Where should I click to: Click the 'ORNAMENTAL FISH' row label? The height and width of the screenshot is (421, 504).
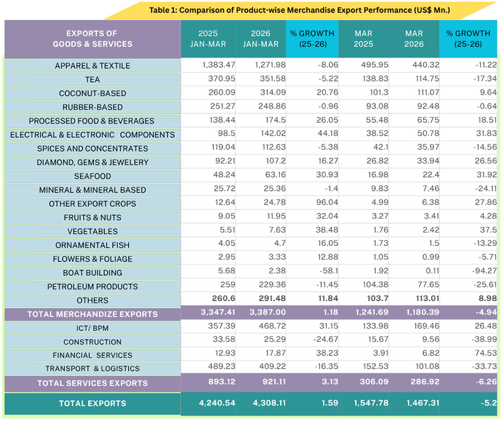92,245
